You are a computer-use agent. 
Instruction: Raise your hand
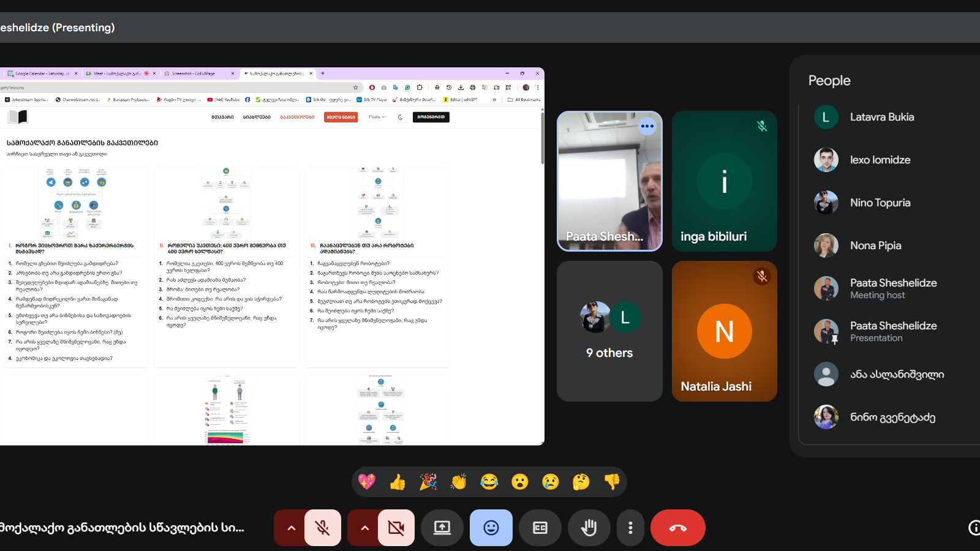(589, 528)
